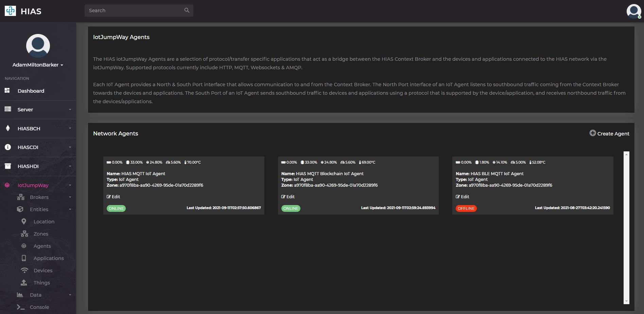Expand the Data submenu chevron
Screen dimensions: 644x314
coord(70,295)
